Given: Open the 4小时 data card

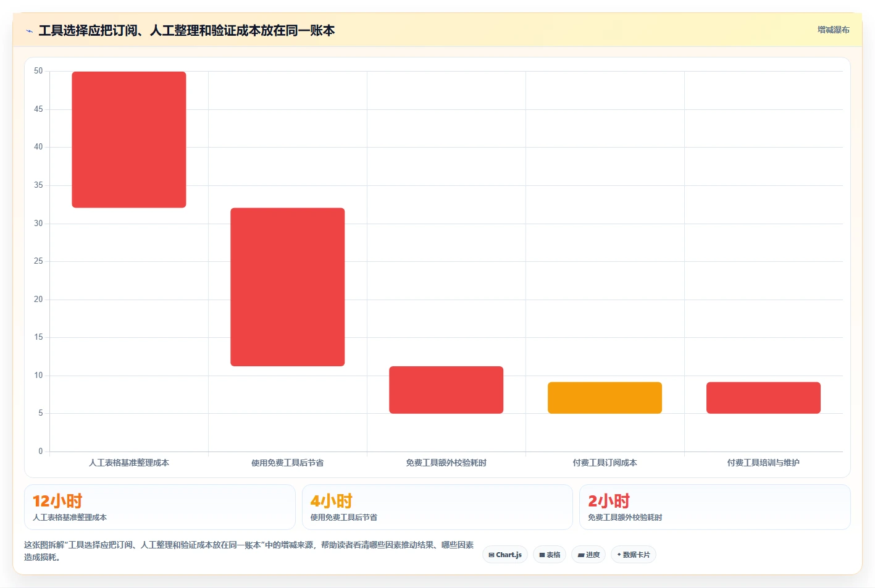Looking at the screenshot, I should click(x=437, y=507).
